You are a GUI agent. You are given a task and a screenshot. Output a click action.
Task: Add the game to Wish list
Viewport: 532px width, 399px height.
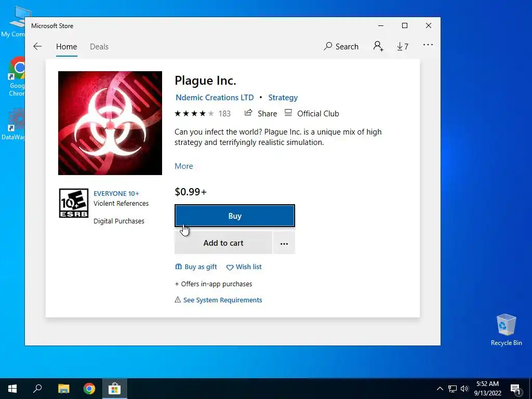click(x=244, y=267)
